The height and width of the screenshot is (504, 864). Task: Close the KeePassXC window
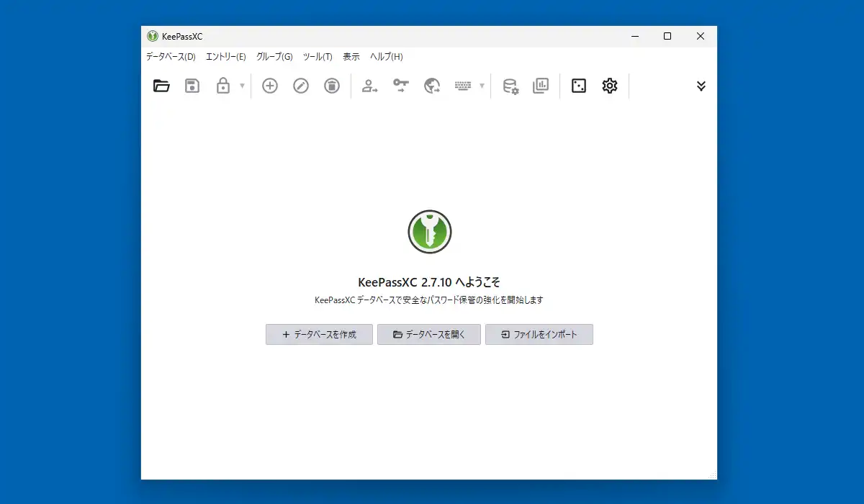click(x=701, y=37)
